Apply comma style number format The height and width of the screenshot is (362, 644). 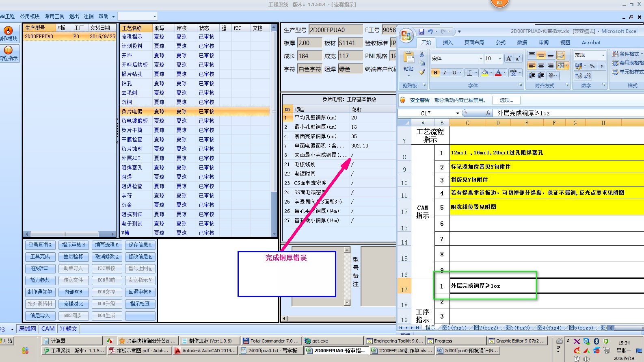pyautogui.click(x=601, y=66)
